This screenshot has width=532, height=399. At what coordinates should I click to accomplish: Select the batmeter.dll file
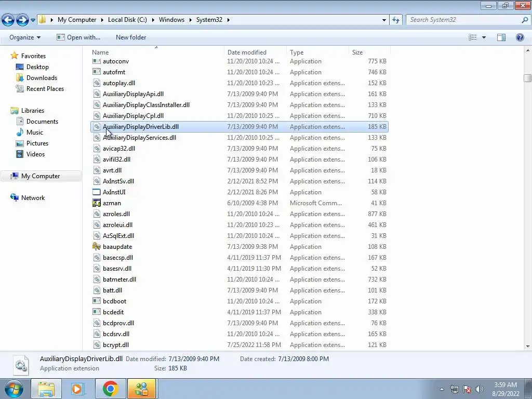240,280
